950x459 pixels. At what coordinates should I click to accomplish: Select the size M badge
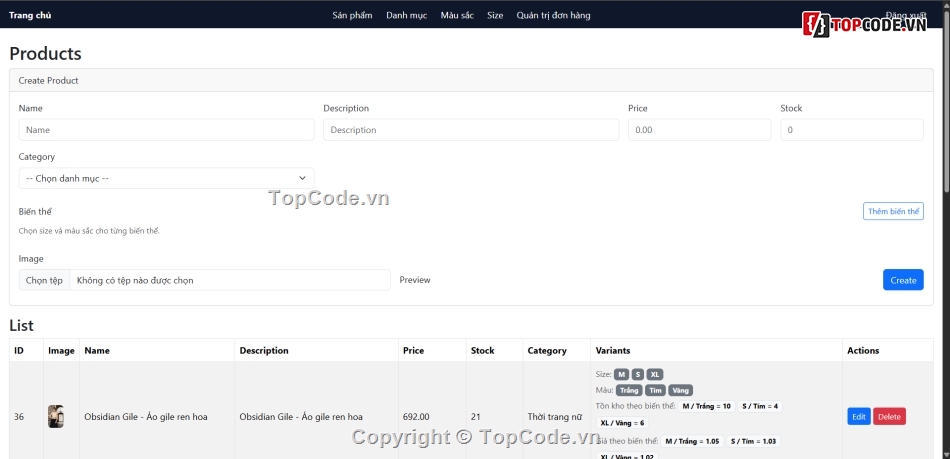click(x=622, y=374)
